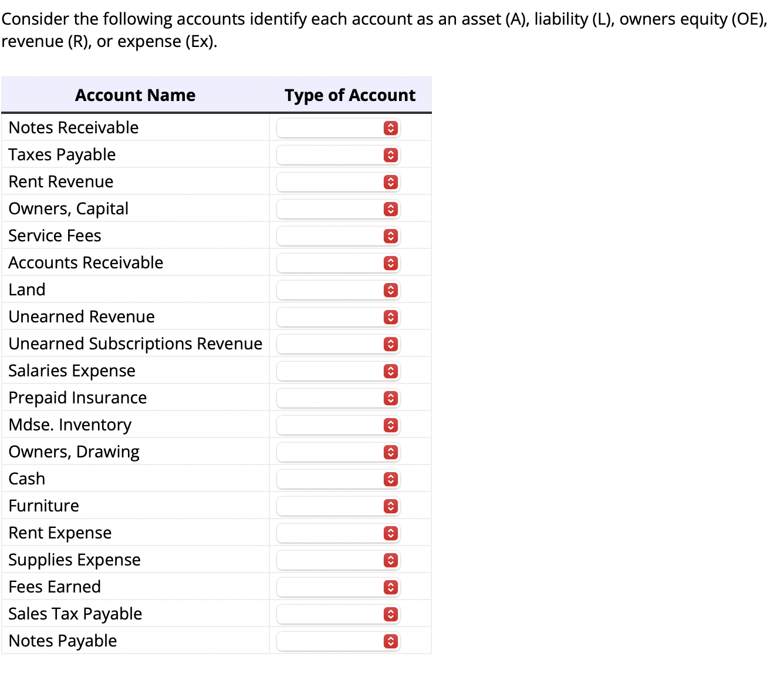
Task: Click the red chevron icon beside Notes Payable
Action: pos(391,641)
